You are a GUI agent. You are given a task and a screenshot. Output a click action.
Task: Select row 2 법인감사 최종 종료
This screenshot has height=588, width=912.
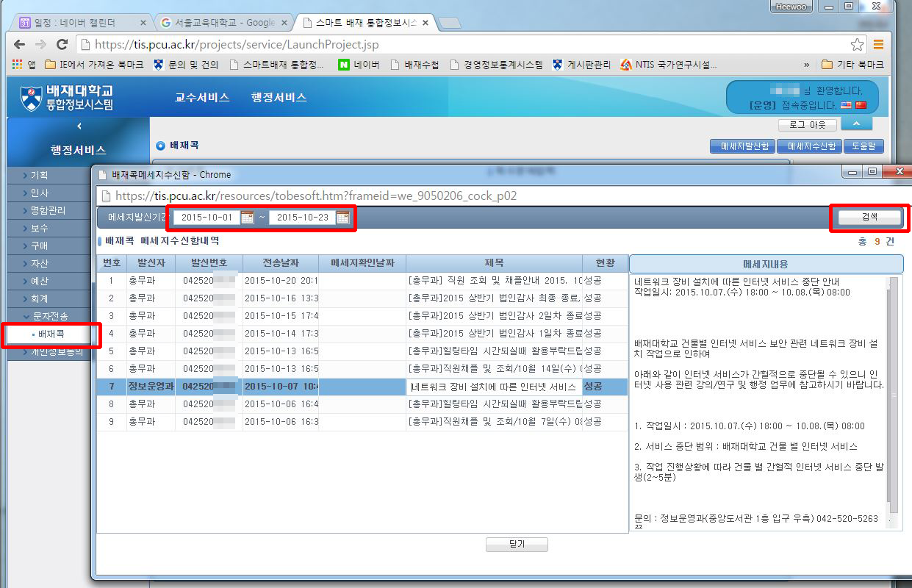(362, 298)
